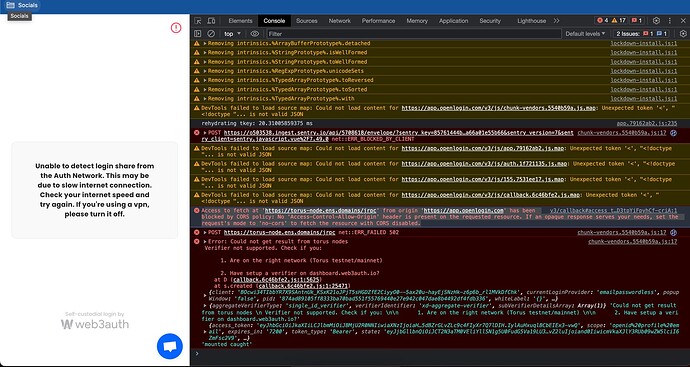Select the Console tab
The width and height of the screenshot is (690, 367).
point(274,21)
